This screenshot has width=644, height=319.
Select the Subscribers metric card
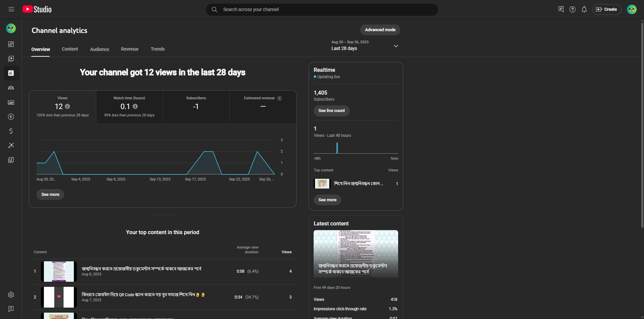click(196, 107)
